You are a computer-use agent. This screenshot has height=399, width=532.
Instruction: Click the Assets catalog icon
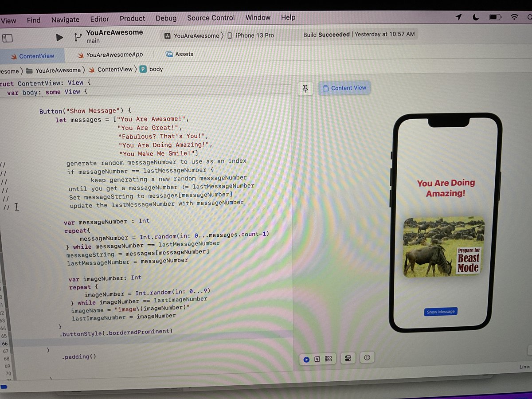click(169, 54)
